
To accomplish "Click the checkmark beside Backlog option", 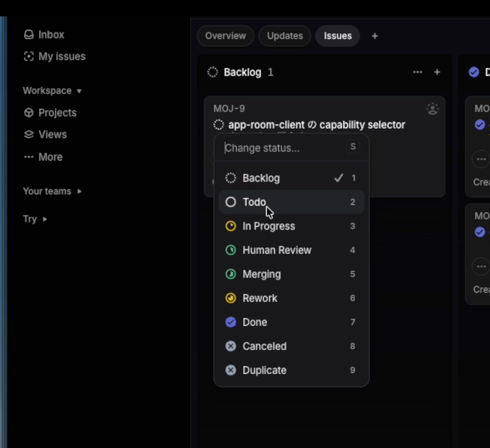I will (338, 178).
